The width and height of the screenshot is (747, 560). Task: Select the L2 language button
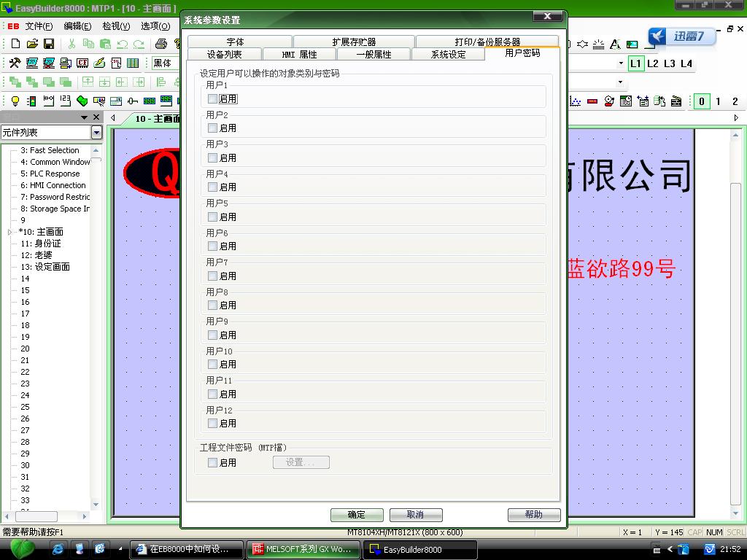pos(653,63)
